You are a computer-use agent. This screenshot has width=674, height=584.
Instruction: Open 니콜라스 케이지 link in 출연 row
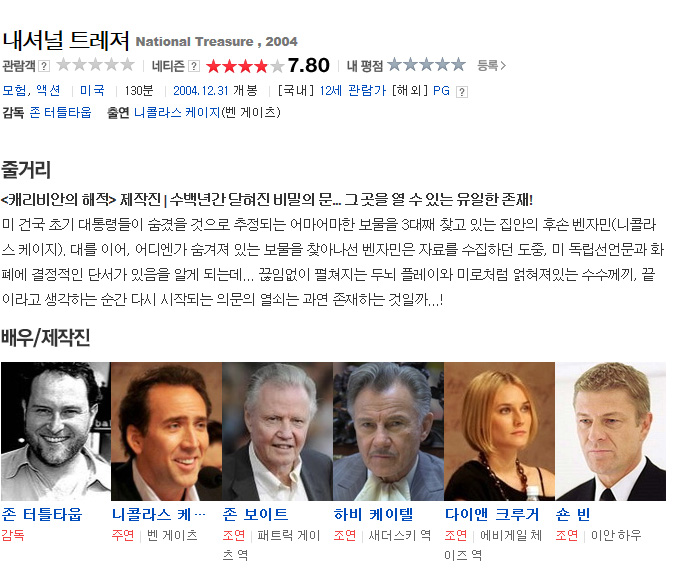pos(177,113)
